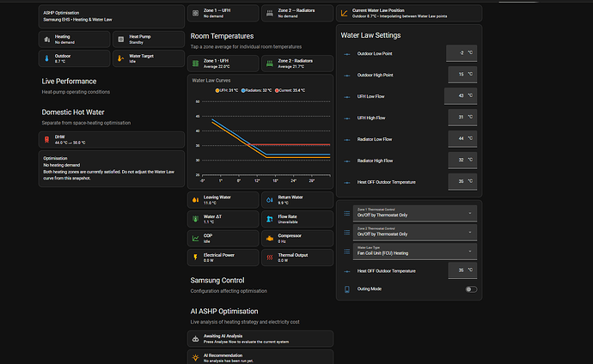This screenshot has height=364, width=593.
Task: Click the Heating card home icon
Action: click(x=47, y=39)
